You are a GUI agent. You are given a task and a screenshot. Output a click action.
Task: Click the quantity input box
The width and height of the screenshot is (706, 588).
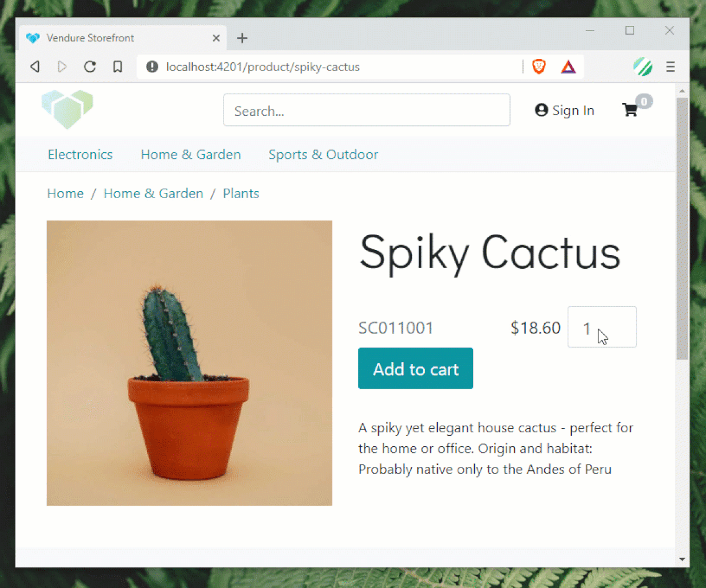tap(601, 327)
